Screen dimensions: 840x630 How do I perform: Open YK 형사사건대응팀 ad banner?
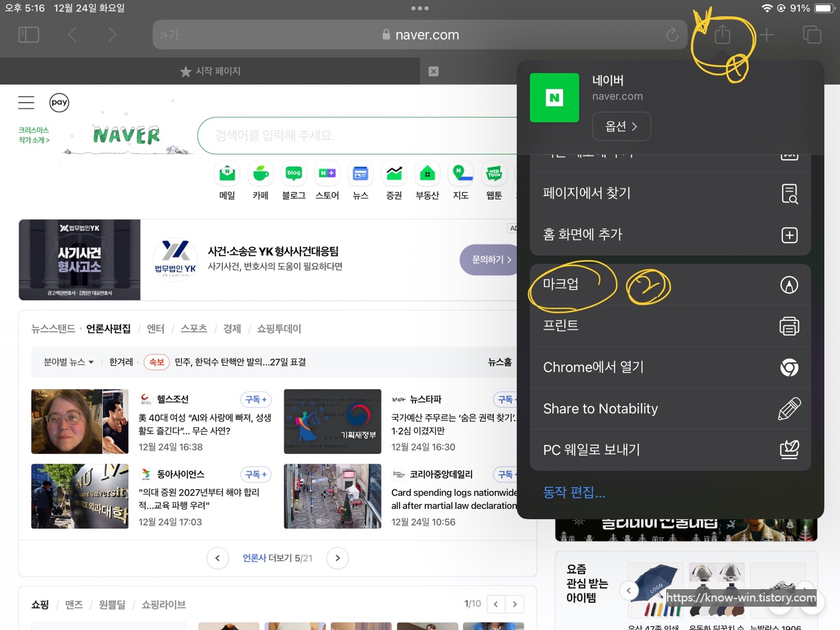click(268, 260)
